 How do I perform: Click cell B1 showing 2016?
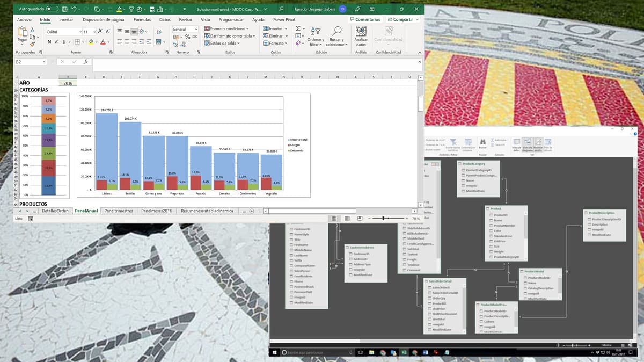click(x=68, y=83)
